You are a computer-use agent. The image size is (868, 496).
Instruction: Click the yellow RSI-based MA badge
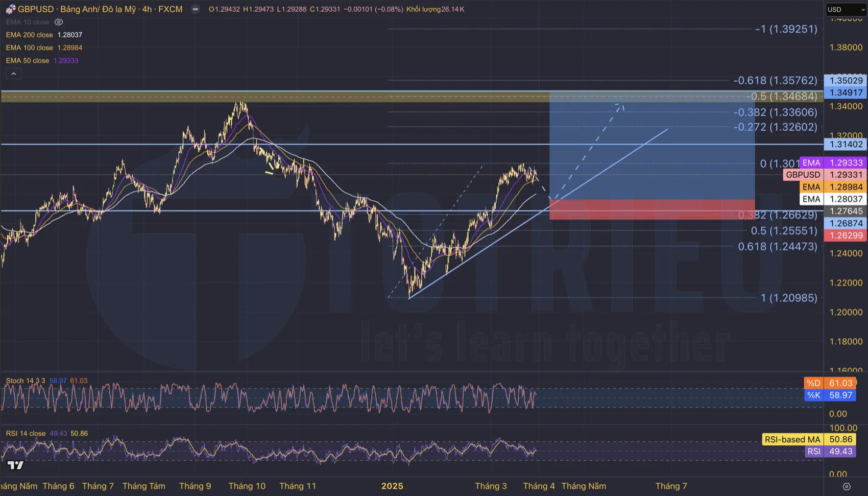(792, 439)
